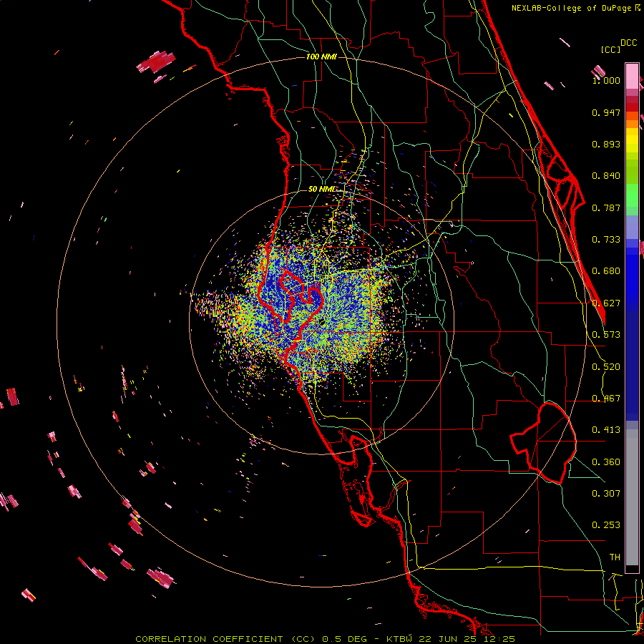Click the 12:25 timestamp in caption
The width and height of the screenshot is (644, 644).
(498, 639)
